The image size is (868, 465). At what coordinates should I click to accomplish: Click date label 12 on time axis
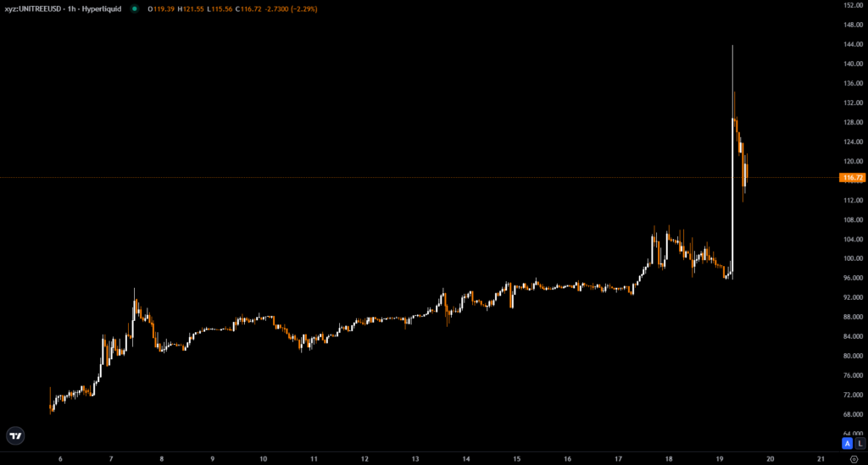point(364,459)
